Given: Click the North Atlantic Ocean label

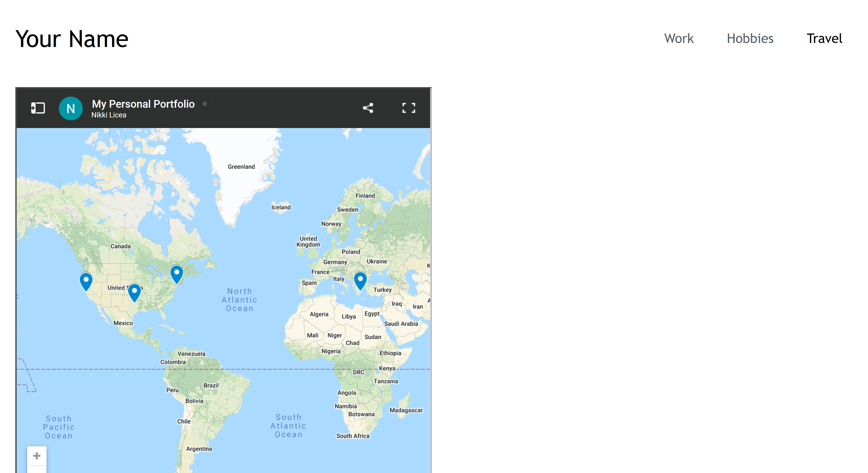Looking at the screenshot, I should point(239,300).
